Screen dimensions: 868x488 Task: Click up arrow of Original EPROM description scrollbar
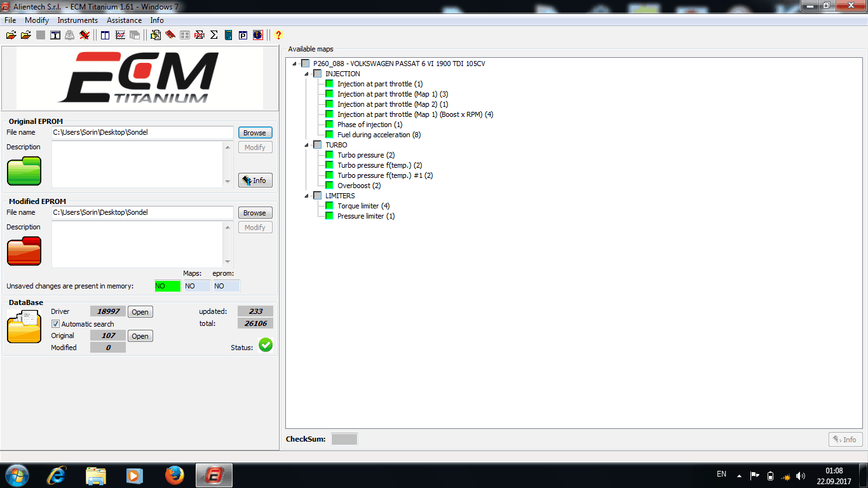coord(228,147)
